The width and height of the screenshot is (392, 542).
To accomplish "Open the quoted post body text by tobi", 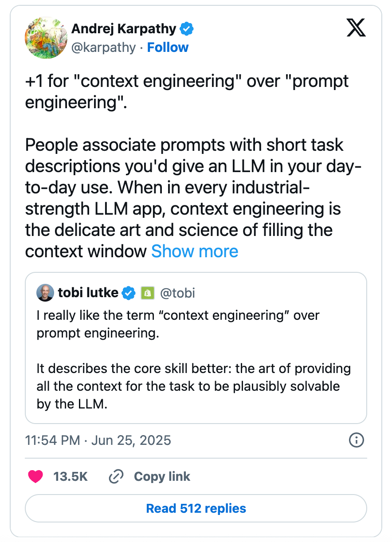I will [194, 360].
